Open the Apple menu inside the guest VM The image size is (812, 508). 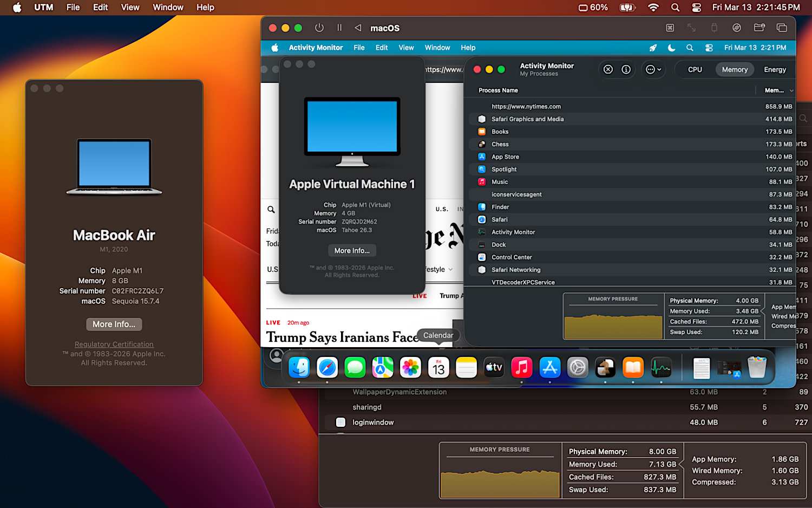point(275,48)
